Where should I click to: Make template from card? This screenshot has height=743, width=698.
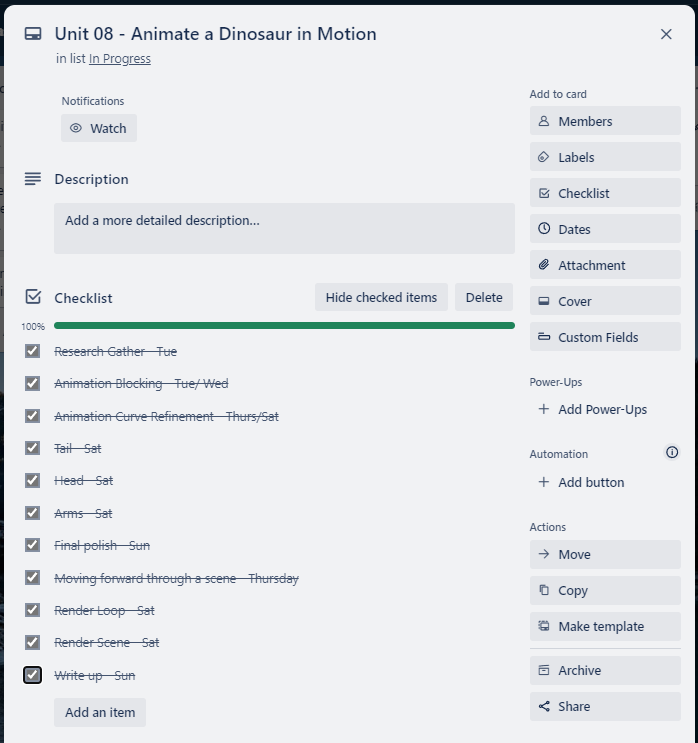pyautogui.click(x=605, y=626)
